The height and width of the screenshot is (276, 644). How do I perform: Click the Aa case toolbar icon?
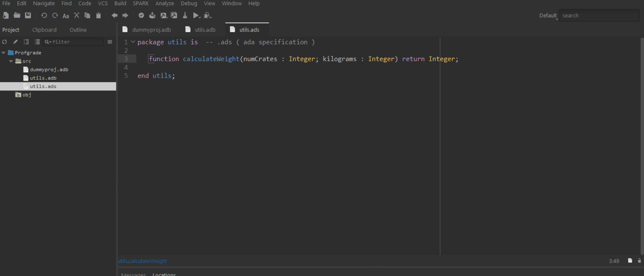[66, 16]
